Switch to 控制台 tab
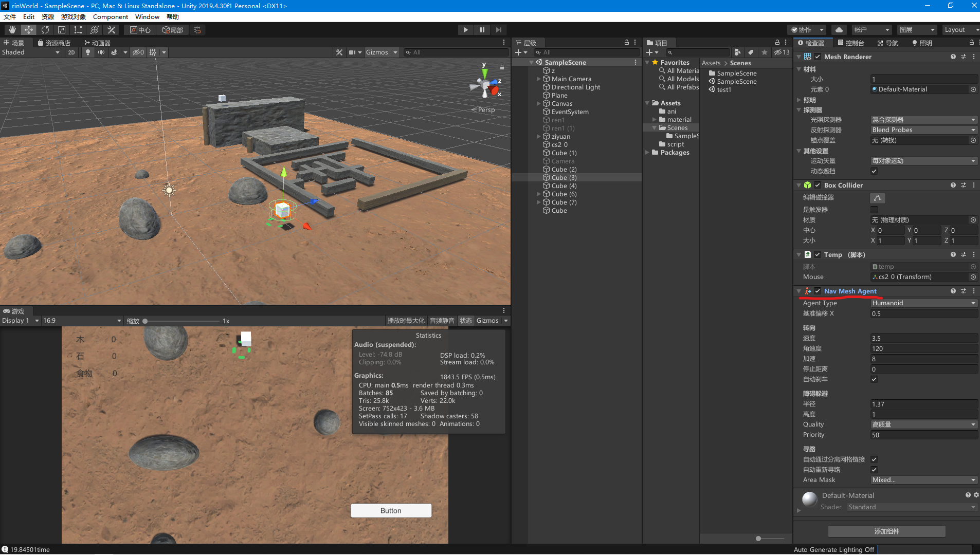The height and width of the screenshot is (555, 980). coord(851,43)
